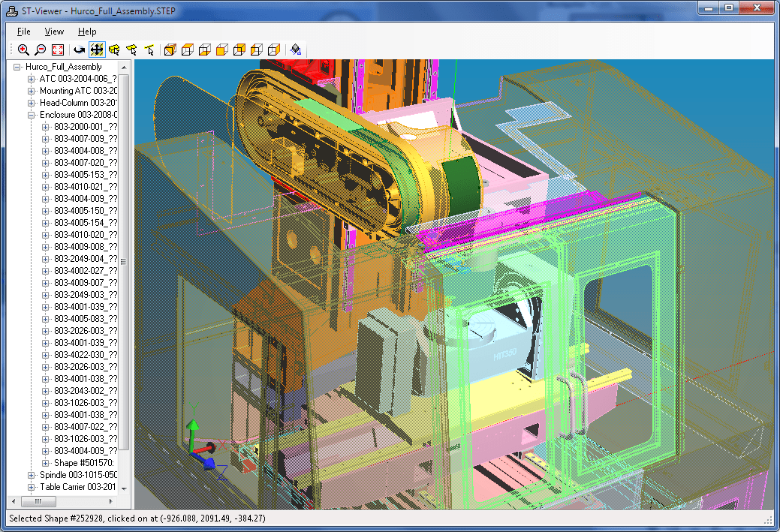The height and width of the screenshot is (532, 780).
Task: Click the tree vertical scrollbar thumb
Action: [x=124, y=262]
